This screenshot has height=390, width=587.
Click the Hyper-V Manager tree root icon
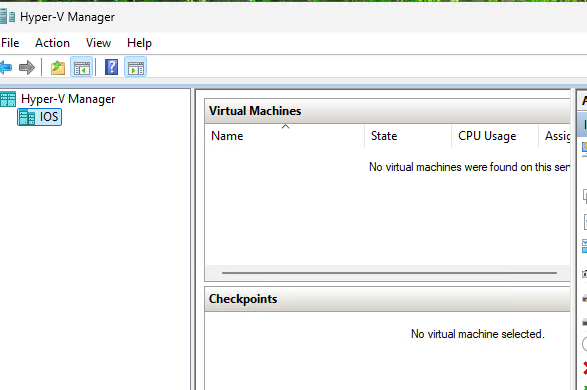pyautogui.click(x=8, y=99)
